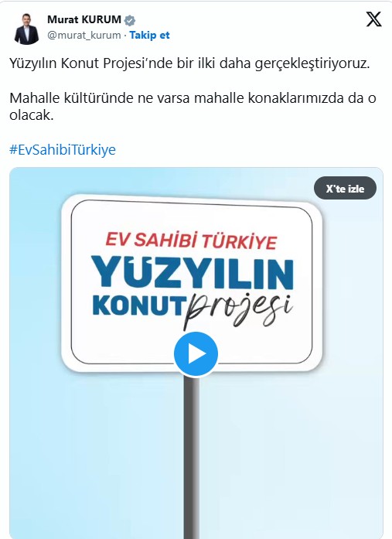Click the word "olacak." ending the tweet
392x539 pixels.
click(x=32, y=115)
